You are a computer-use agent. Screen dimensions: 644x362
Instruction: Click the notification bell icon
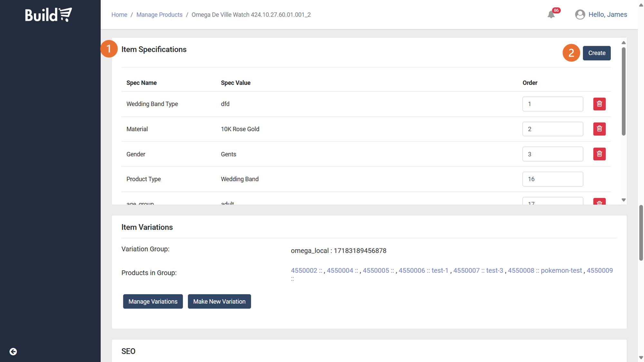(x=551, y=14)
